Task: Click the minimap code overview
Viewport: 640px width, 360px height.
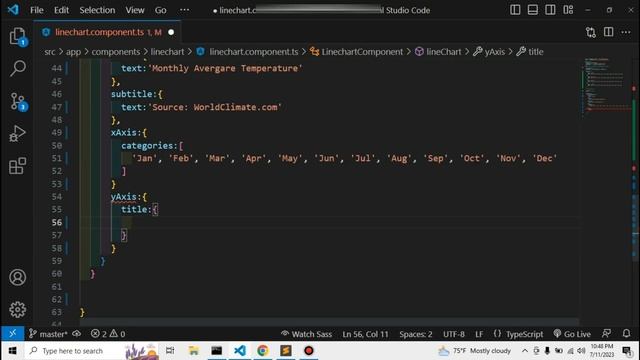Action: pyautogui.click(x=606, y=86)
